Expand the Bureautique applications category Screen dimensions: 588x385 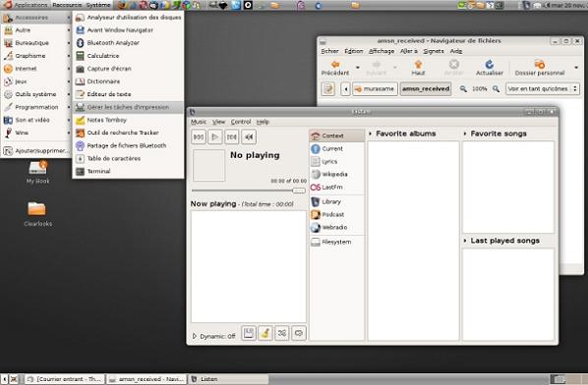(x=36, y=43)
